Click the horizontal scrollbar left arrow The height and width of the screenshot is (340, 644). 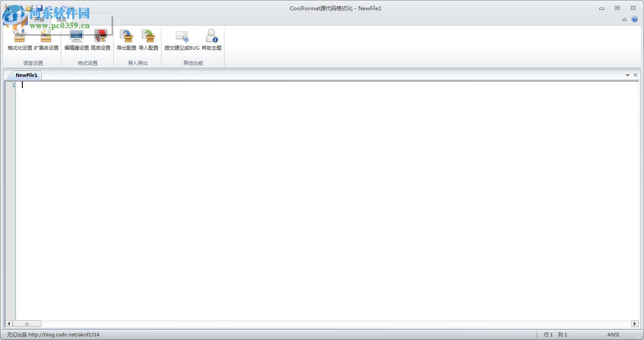click(x=9, y=323)
